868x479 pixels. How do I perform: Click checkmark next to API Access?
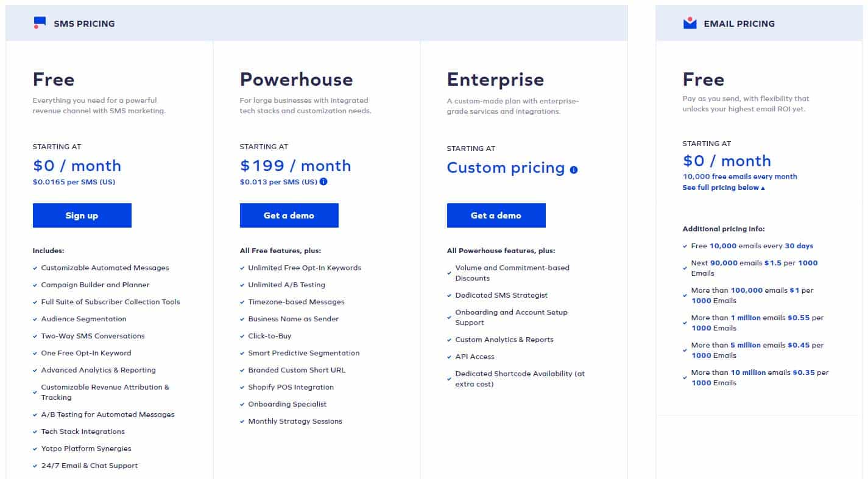450,357
